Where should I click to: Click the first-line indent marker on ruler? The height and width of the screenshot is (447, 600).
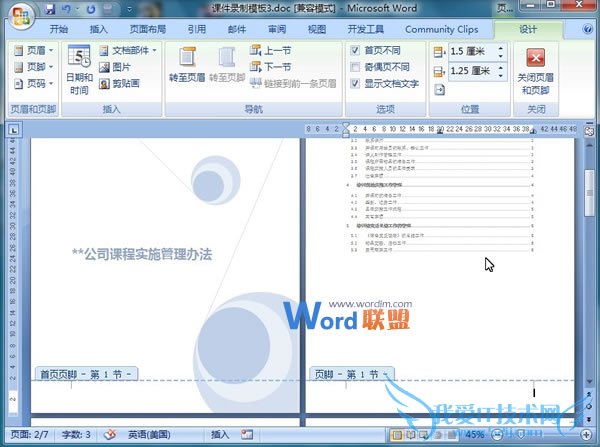346,125
